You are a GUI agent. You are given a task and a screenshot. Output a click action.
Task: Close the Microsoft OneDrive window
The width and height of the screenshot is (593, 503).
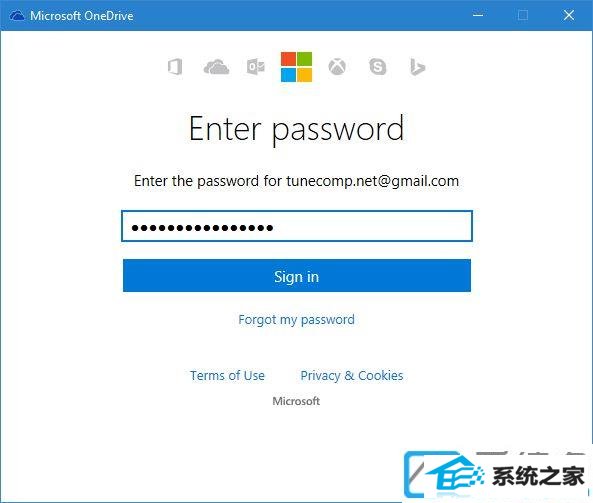[x=569, y=16]
